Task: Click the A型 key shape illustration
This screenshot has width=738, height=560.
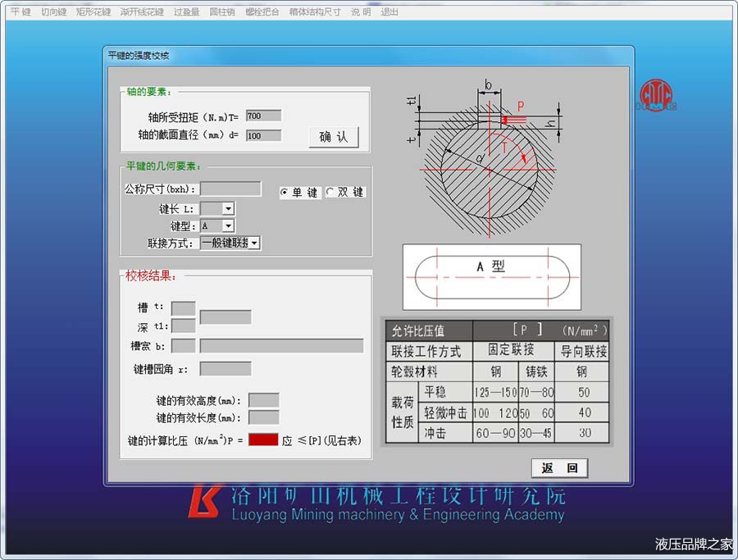Action: pyautogui.click(x=491, y=277)
